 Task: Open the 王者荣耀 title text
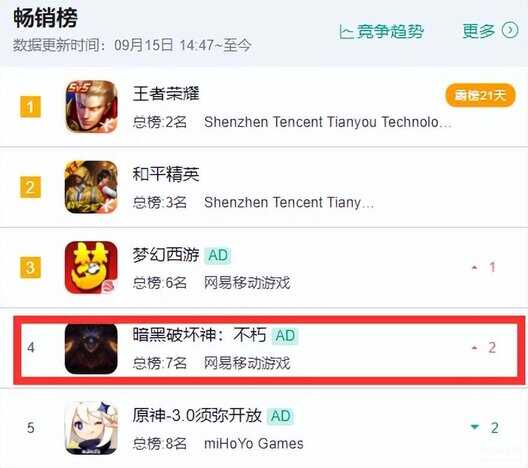pyautogui.click(x=166, y=93)
